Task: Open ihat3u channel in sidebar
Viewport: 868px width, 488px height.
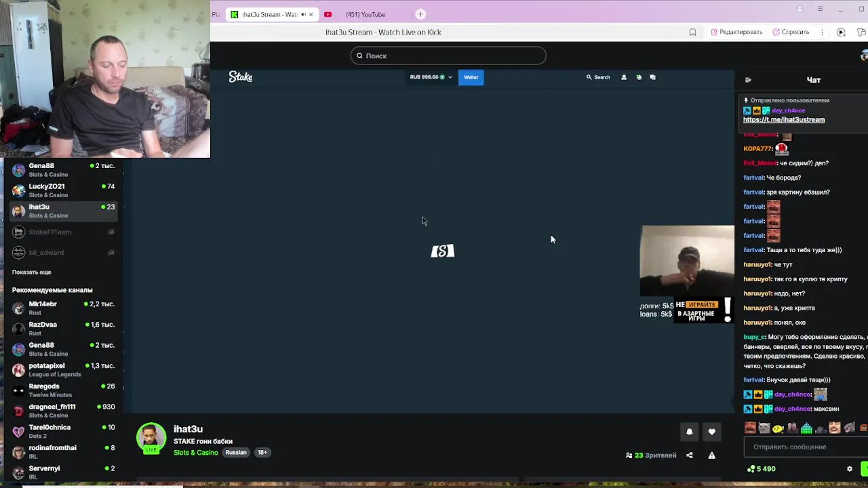Action: tap(64, 211)
